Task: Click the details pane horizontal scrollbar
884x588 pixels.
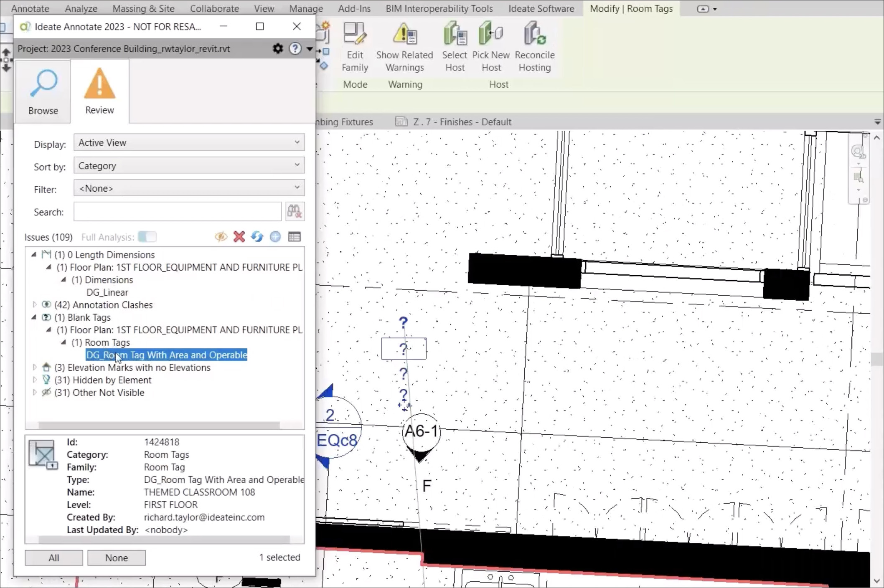Action: point(164,540)
